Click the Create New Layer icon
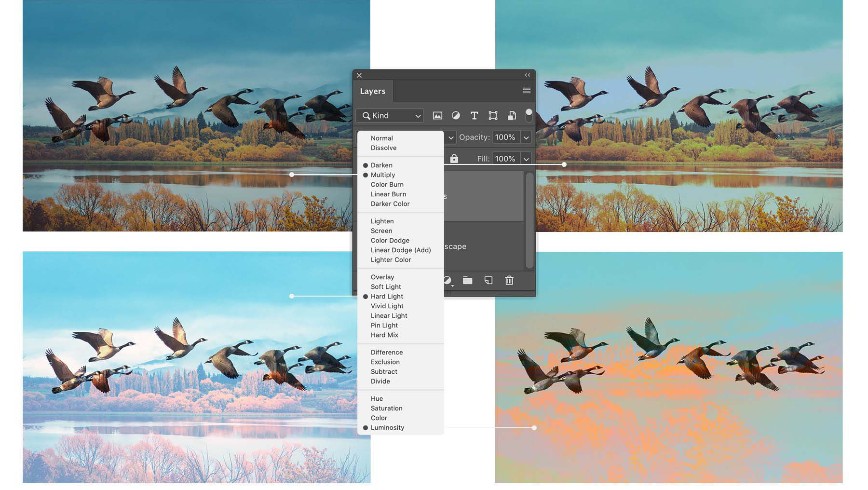The width and height of the screenshot is (868, 490). pyautogui.click(x=488, y=280)
